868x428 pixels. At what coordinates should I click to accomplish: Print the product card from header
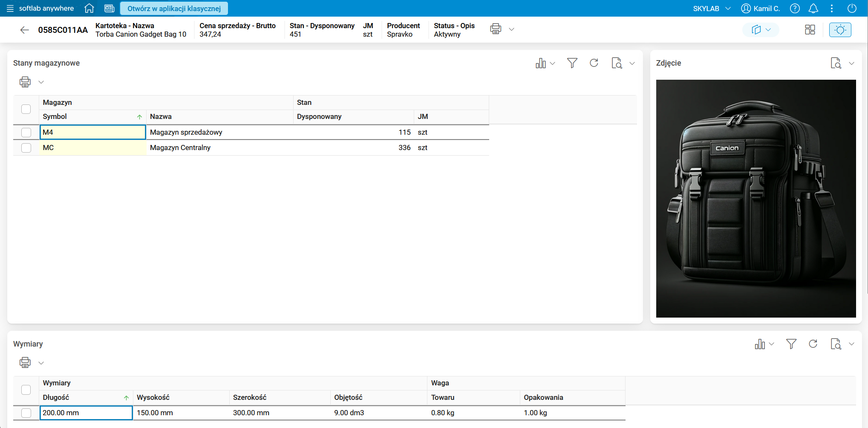496,29
